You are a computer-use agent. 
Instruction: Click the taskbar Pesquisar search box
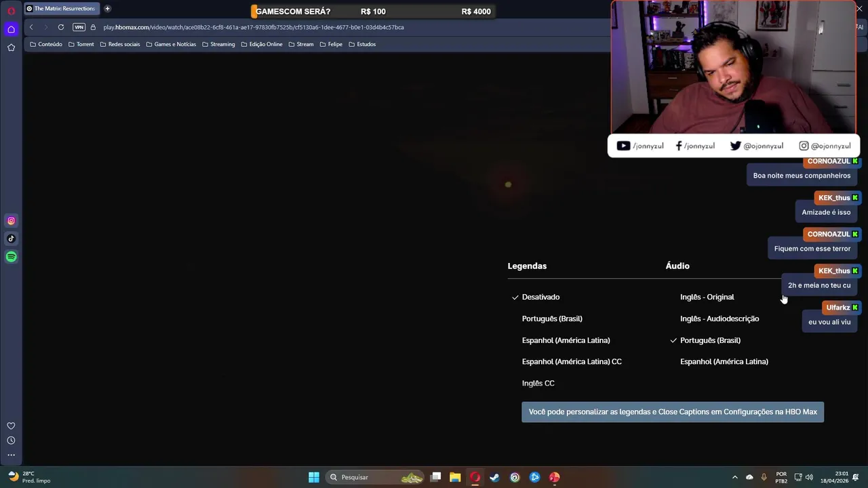375,477
